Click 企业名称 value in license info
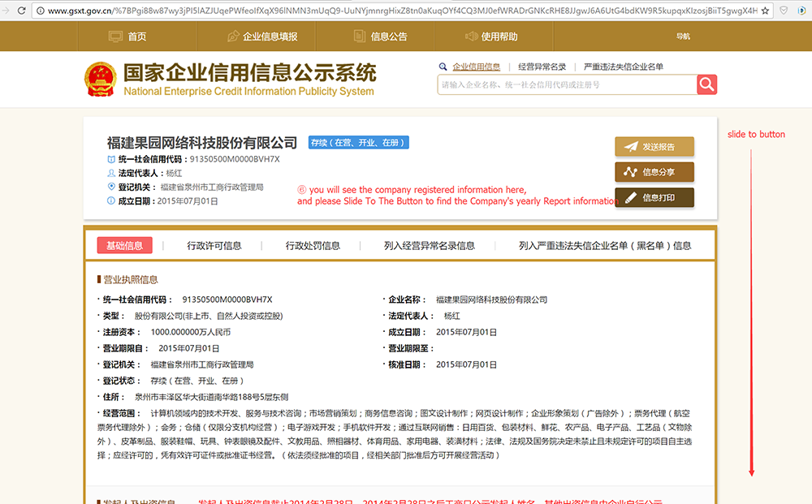 491,299
